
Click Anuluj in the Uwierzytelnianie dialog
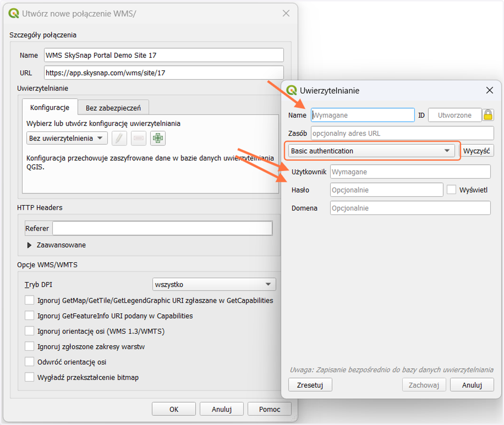pos(472,385)
